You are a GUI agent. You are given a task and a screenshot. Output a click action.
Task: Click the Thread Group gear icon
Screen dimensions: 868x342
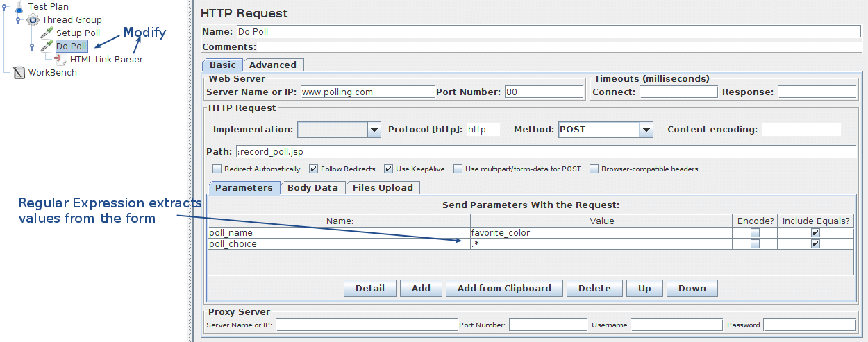coord(33,20)
